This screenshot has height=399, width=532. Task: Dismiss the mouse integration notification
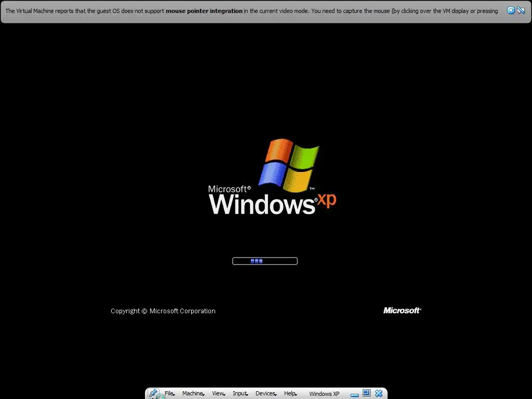[x=511, y=10]
